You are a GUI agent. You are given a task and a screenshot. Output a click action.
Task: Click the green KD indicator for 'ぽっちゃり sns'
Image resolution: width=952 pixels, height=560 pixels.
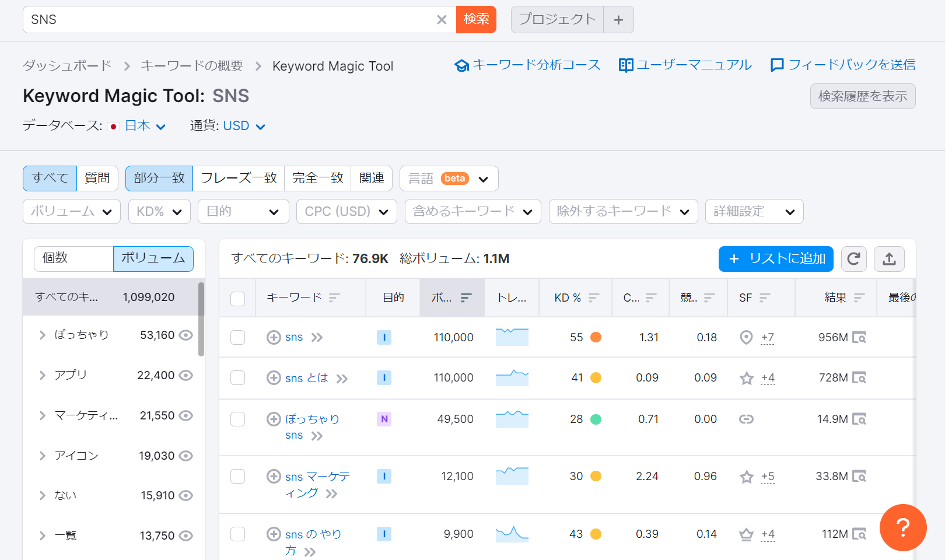click(x=596, y=419)
